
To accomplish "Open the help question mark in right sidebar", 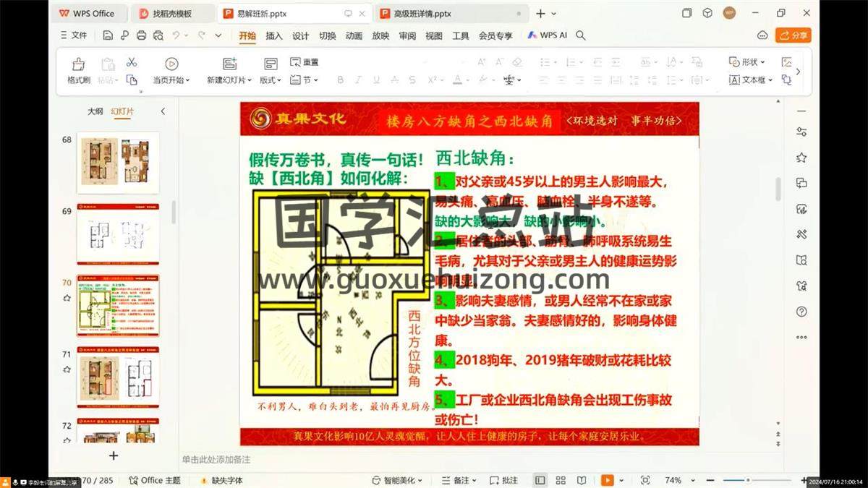I will pos(801,312).
